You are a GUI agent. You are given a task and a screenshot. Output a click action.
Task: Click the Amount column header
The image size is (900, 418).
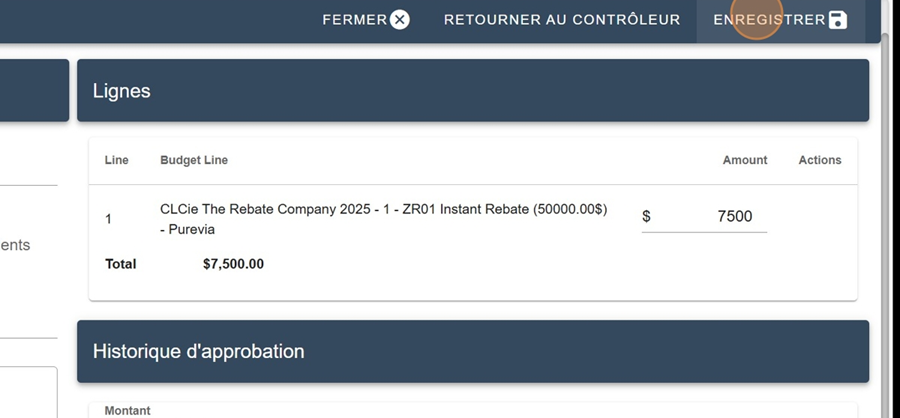744,160
